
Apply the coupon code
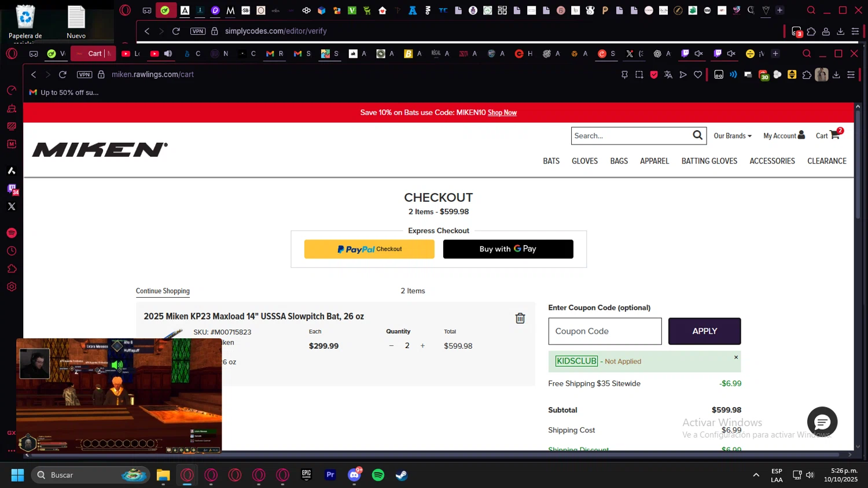click(704, 331)
